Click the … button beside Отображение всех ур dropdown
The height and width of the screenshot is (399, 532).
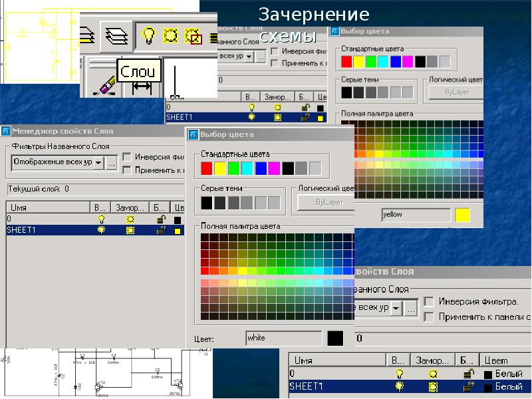coord(112,162)
